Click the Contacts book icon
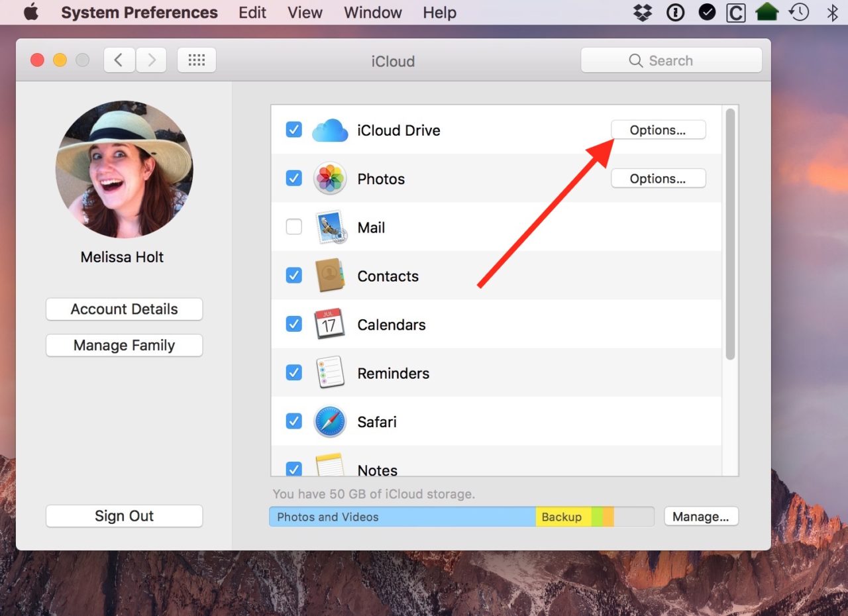Screen dimensions: 848x616 pos(330,276)
